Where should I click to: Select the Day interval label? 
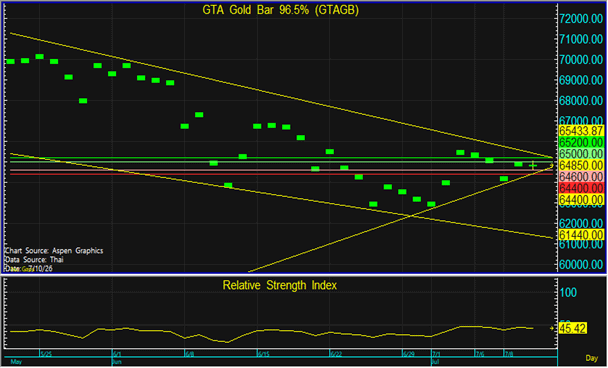592,358
